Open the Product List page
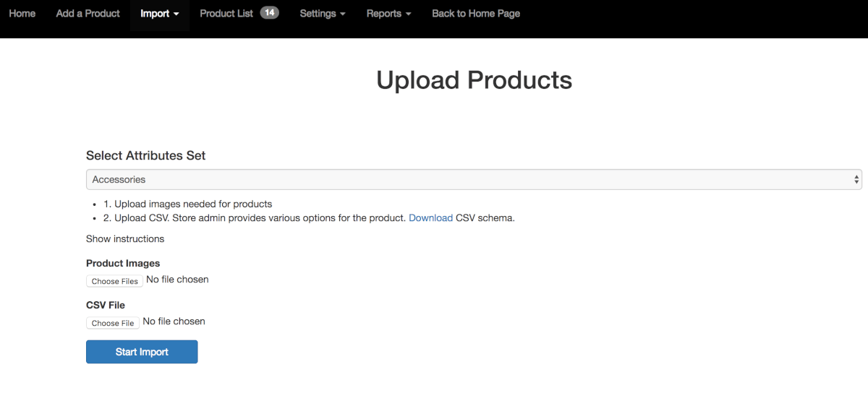 click(x=226, y=14)
